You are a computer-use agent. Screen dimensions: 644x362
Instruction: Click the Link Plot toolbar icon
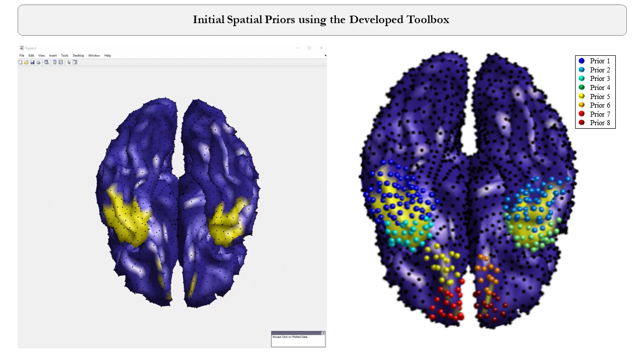[x=46, y=62]
